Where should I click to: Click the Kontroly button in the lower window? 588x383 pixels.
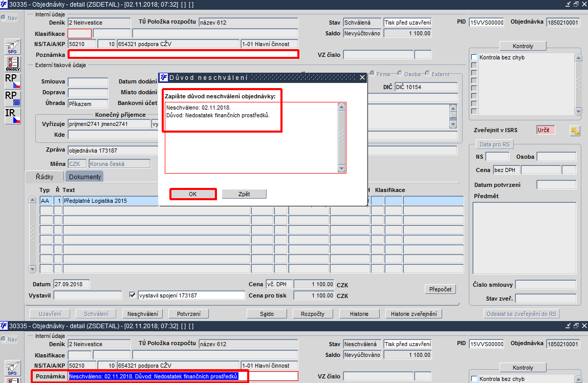[522, 368]
